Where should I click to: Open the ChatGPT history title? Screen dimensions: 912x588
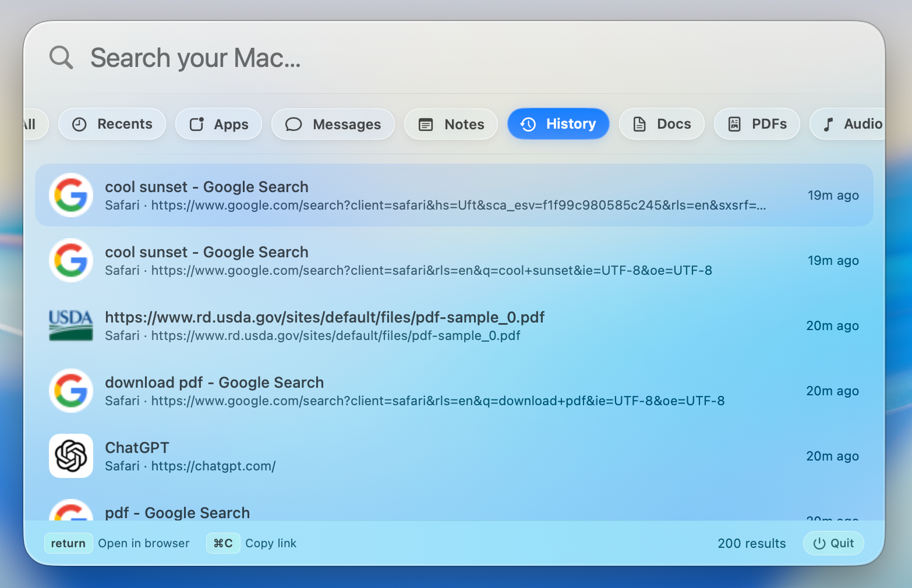[137, 448]
